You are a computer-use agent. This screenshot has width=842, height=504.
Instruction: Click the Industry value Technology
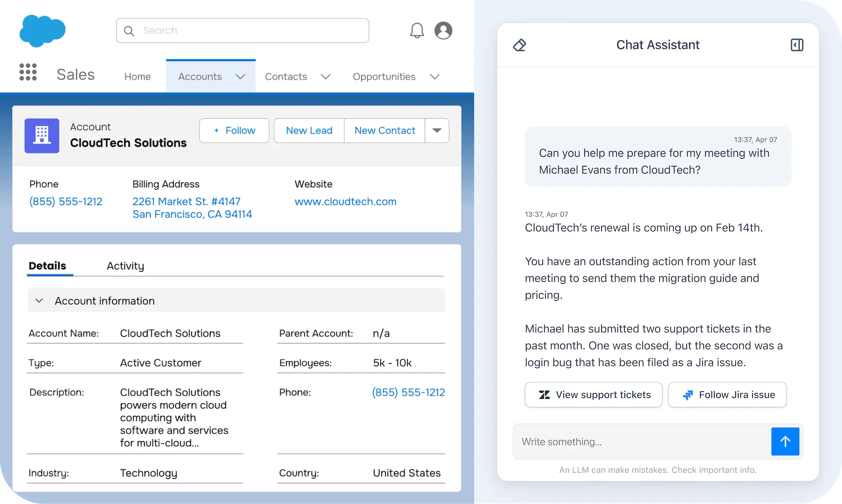click(149, 473)
